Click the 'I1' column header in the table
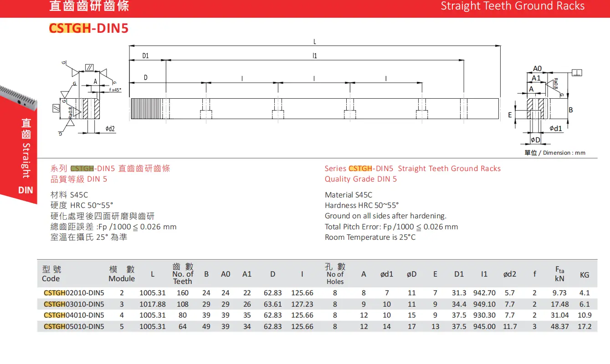610x364 pixels. (x=484, y=274)
